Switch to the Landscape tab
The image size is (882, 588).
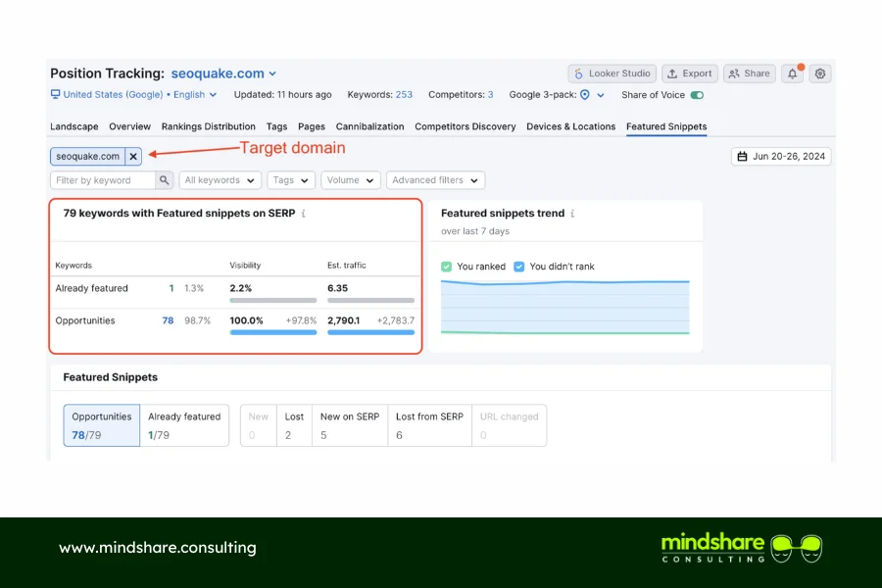coord(74,126)
